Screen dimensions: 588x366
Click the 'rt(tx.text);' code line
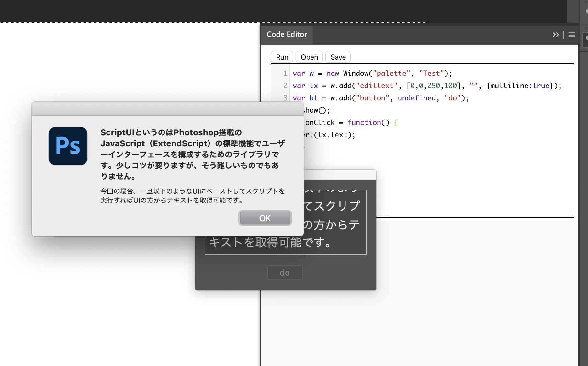tap(329, 135)
